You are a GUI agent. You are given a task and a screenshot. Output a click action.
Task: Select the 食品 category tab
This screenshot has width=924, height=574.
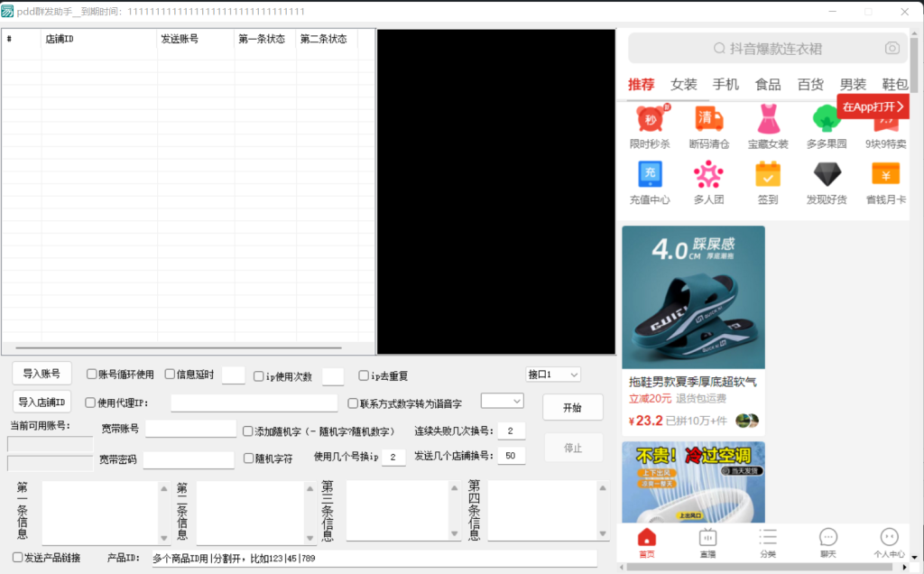[768, 84]
